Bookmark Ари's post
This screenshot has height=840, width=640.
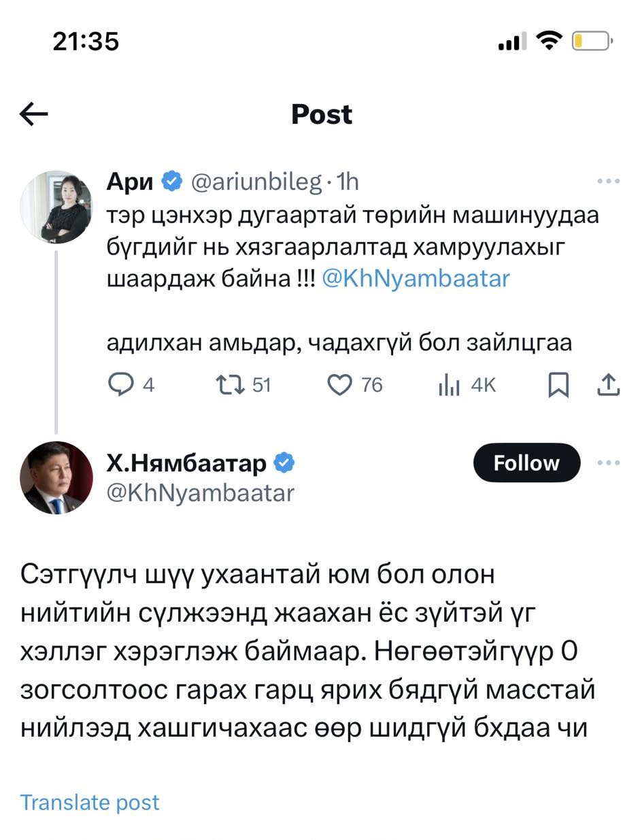(558, 386)
